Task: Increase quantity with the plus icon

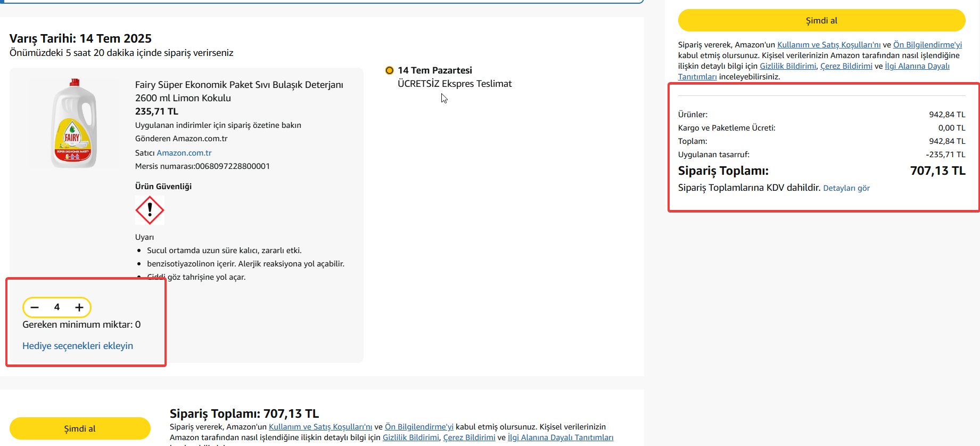Action: coord(79,307)
